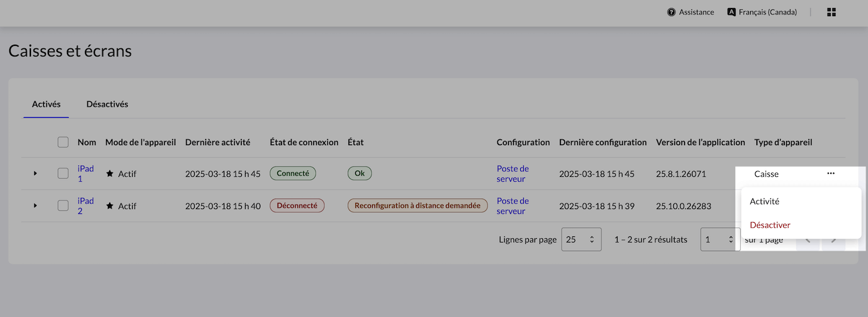
Task: Click the star icon beside iPad 2 Actif
Action: (110, 206)
